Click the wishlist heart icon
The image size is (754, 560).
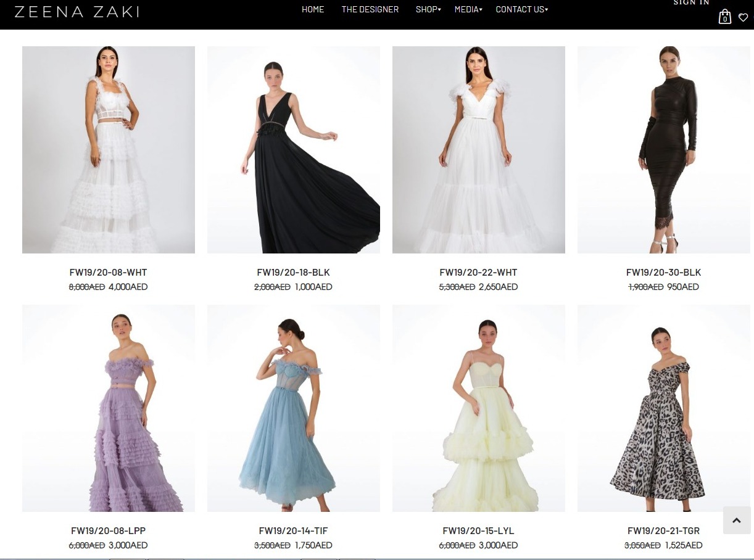tap(743, 18)
